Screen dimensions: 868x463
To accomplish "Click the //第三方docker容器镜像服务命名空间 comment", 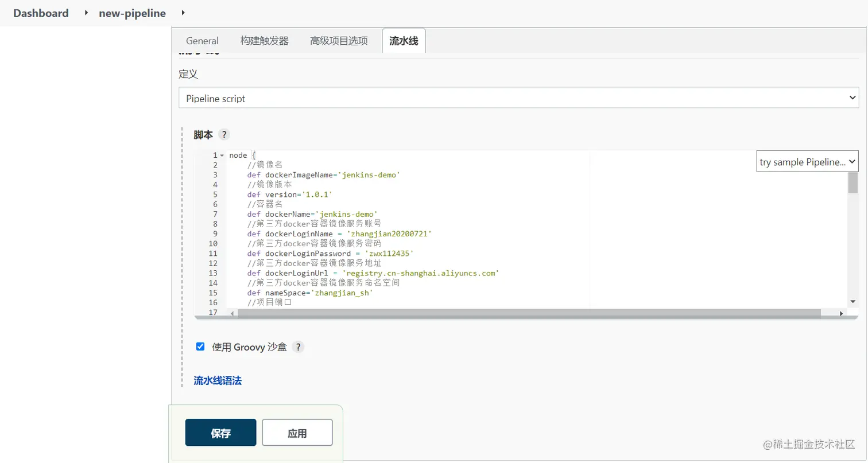I will pos(323,283).
